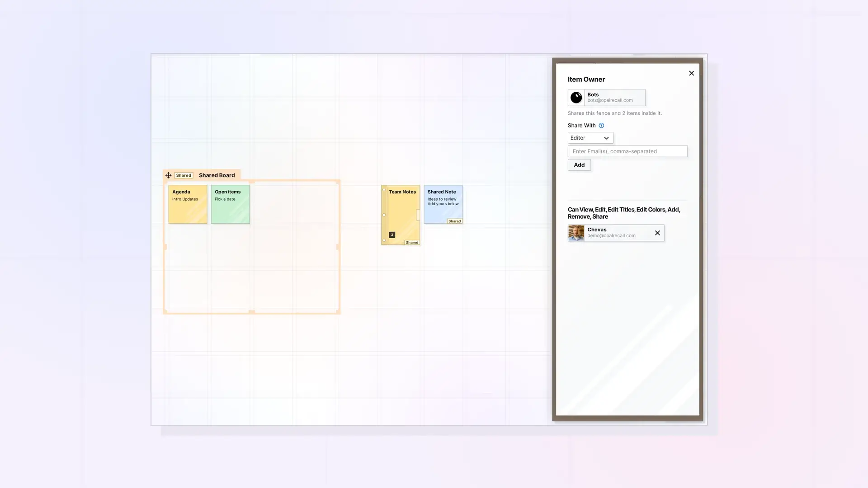Screen dimensions: 868x488
Task: Click the Add button
Action: pos(579,165)
